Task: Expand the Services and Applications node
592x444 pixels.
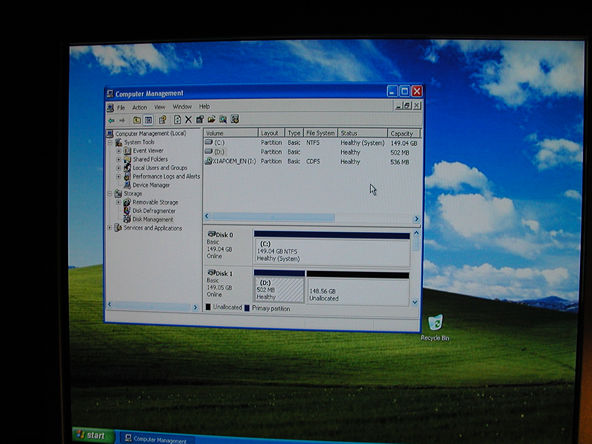Action: tap(110, 228)
